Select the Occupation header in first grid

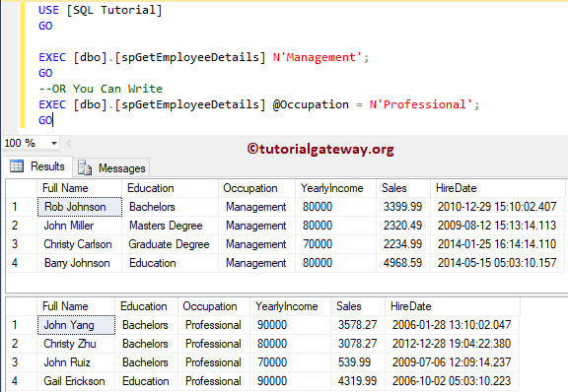click(256, 188)
